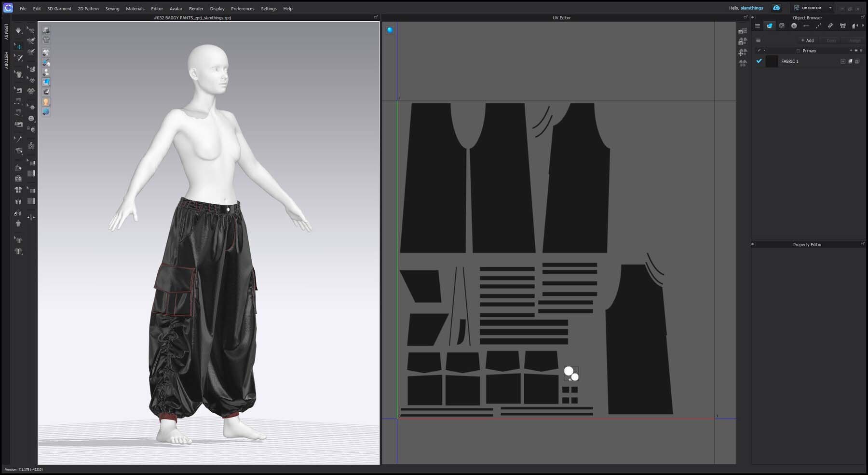868x475 pixels.
Task: Select the Button tab in Object Browser
Action: click(794, 26)
